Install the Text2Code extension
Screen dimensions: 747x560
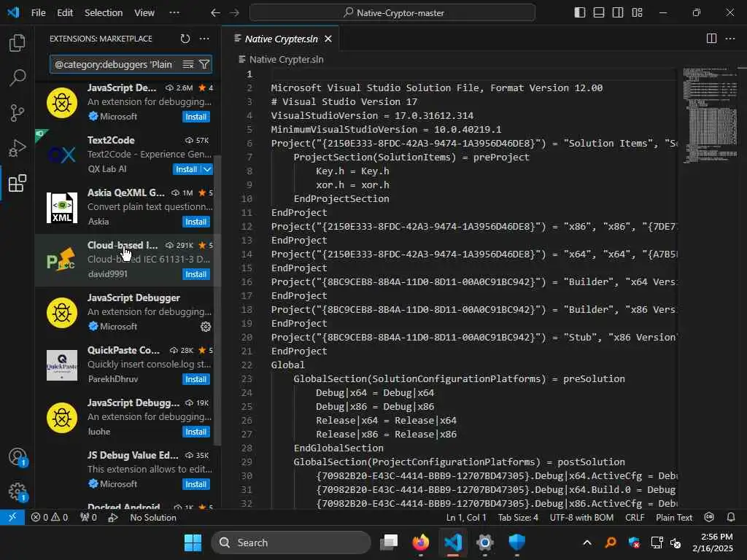point(186,169)
